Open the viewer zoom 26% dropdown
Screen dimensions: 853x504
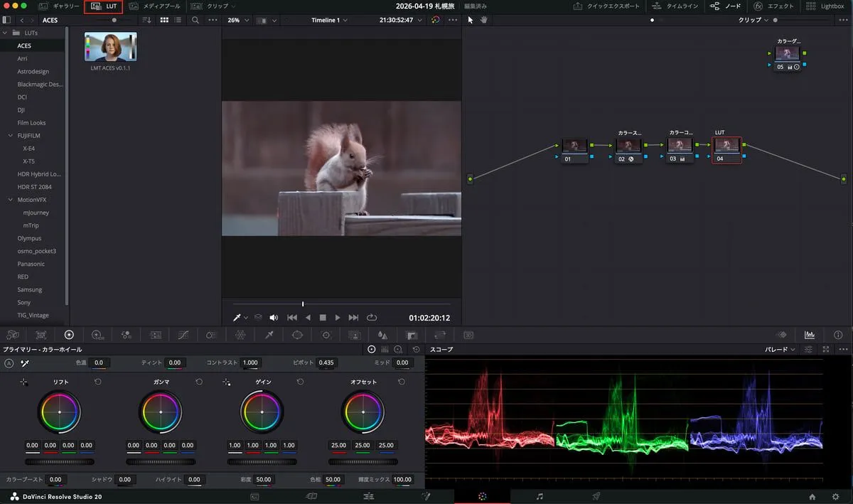pos(238,20)
